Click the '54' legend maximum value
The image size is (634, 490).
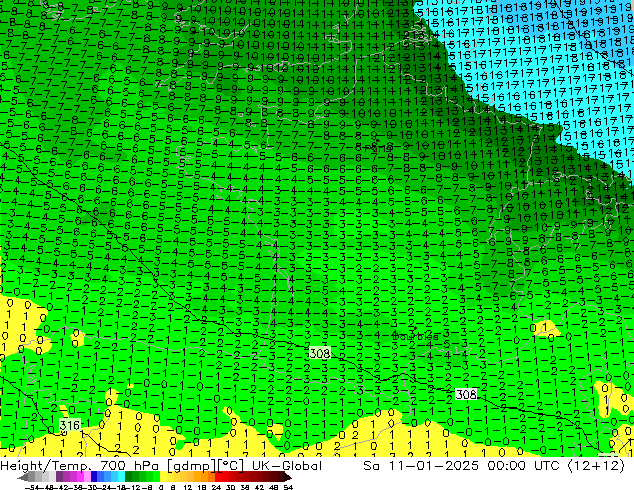[x=288, y=487]
